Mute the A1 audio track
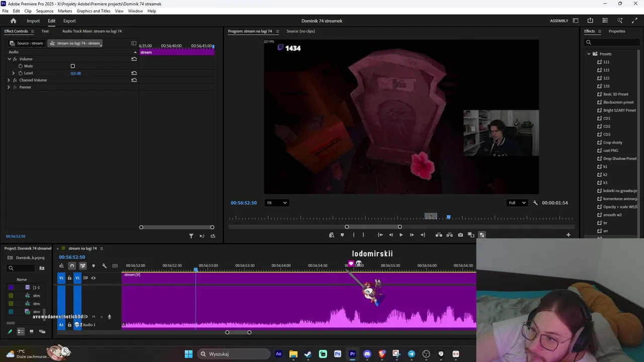The image size is (644, 362). tap(94, 317)
